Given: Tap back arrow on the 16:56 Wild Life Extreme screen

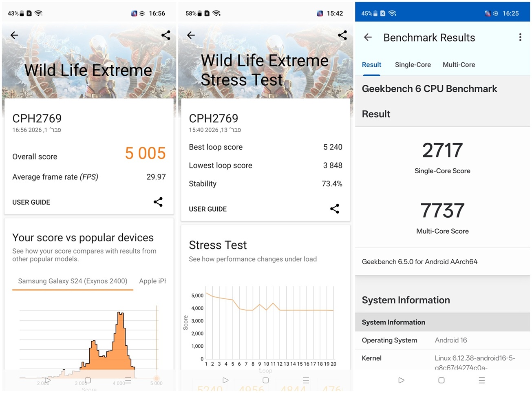Looking at the screenshot, I should coord(14,35).
